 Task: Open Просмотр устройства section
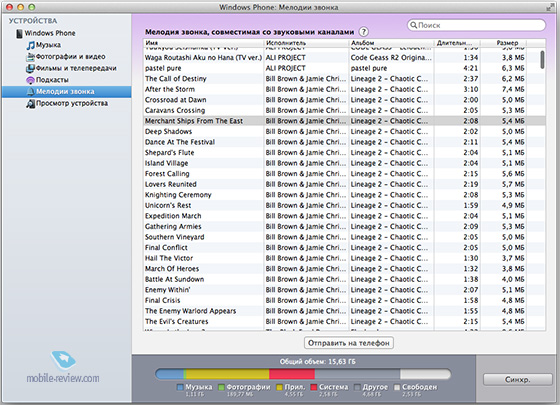pyautogui.click(x=72, y=104)
